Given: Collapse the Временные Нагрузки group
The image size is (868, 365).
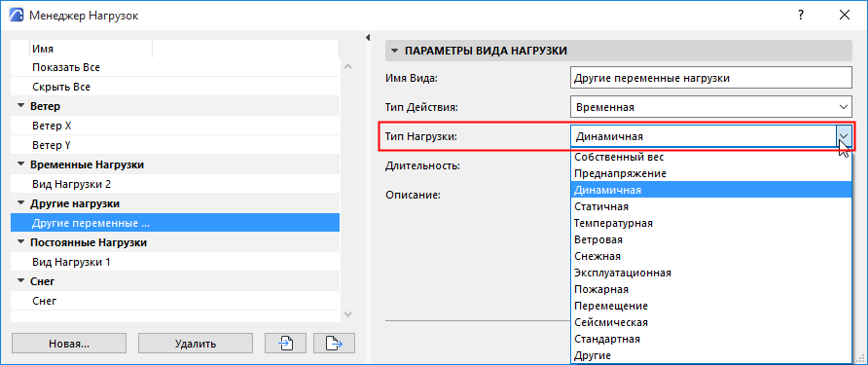Looking at the screenshot, I should click(x=21, y=164).
